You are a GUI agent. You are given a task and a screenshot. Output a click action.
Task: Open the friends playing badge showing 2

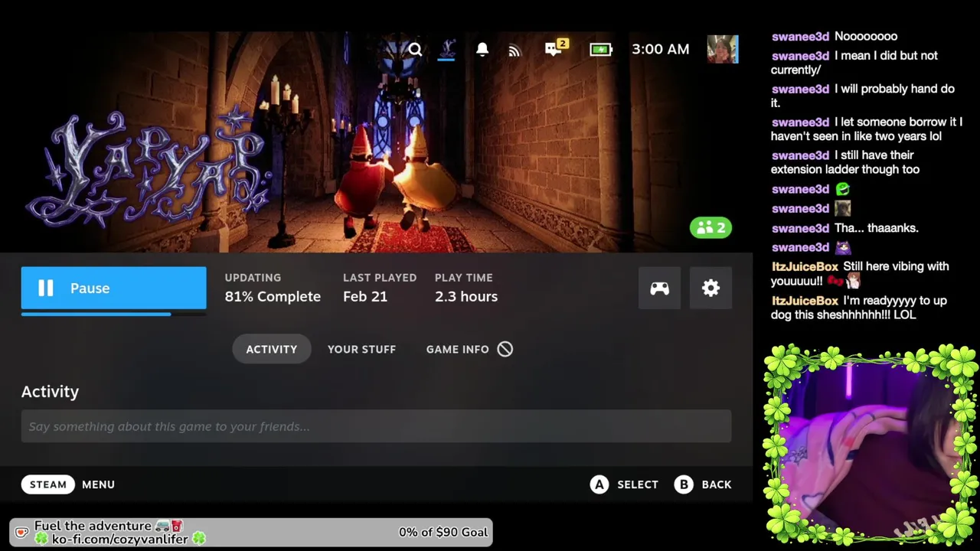(710, 227)
